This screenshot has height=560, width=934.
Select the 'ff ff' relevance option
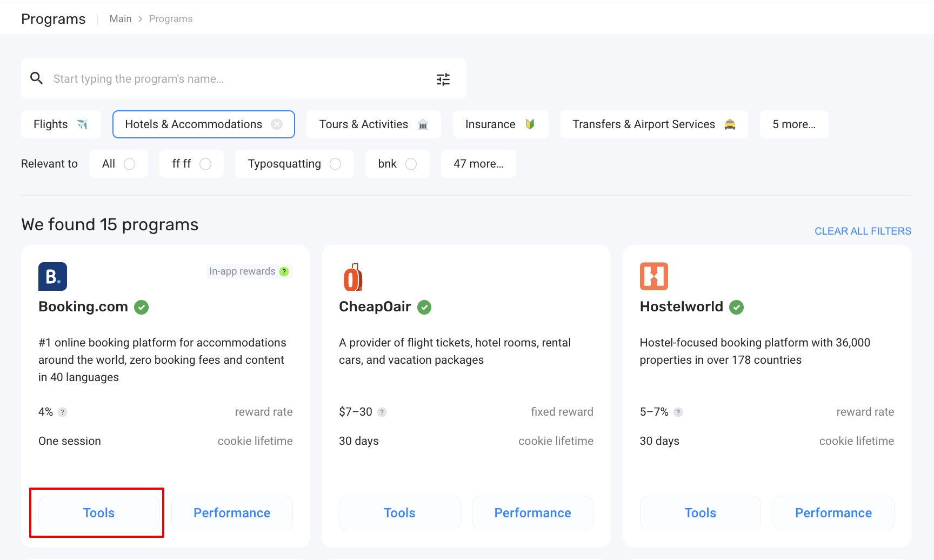click(191, 164)
